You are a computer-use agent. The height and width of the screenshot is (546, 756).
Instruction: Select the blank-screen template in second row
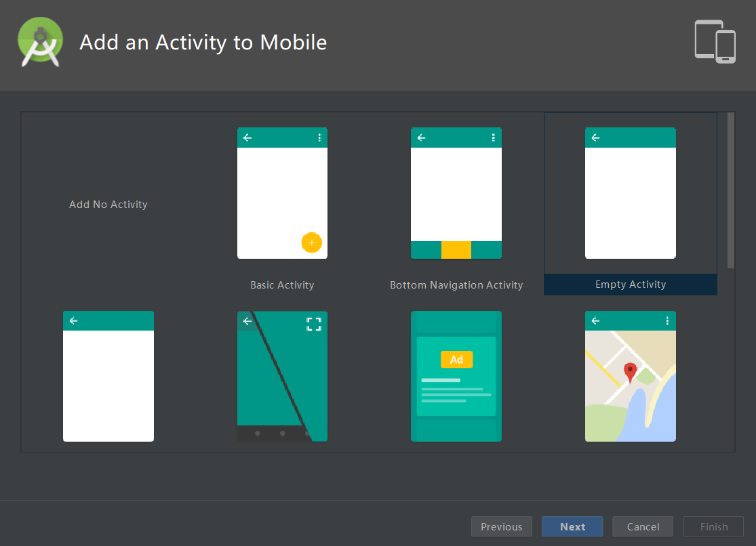pyautogui.click(x=108, y=377)
